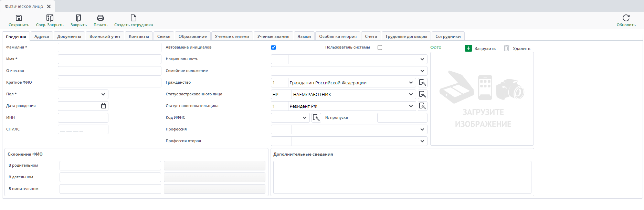
Task: Click the Refresh (Обновить) icon
Action: [626, 18]
